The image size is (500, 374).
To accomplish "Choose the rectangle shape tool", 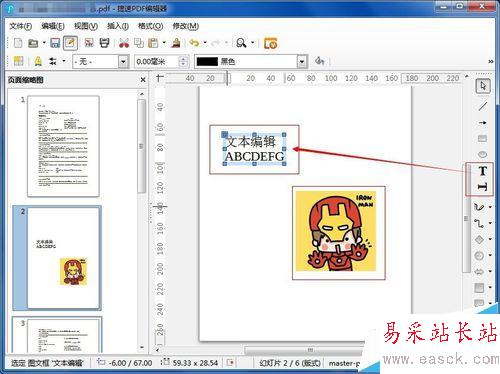I will [x=482, y=138].
